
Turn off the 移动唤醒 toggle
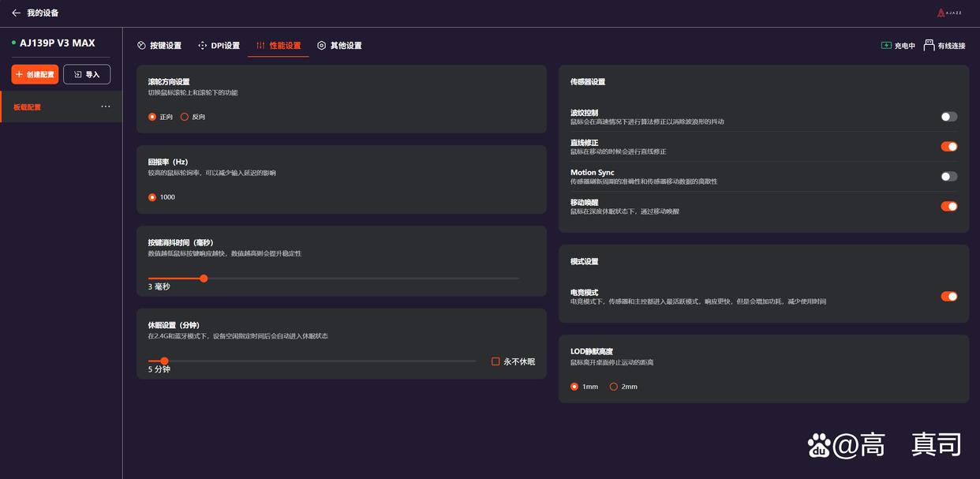(949, 207)
